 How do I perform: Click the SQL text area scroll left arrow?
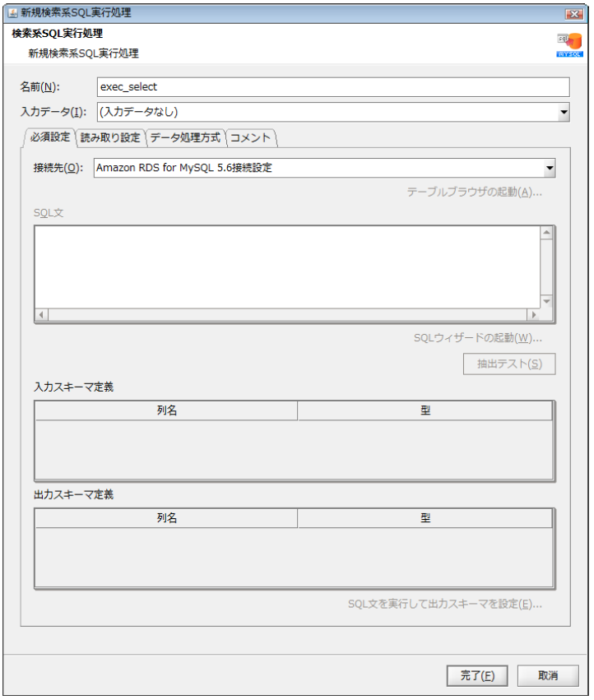click(41, 315)
